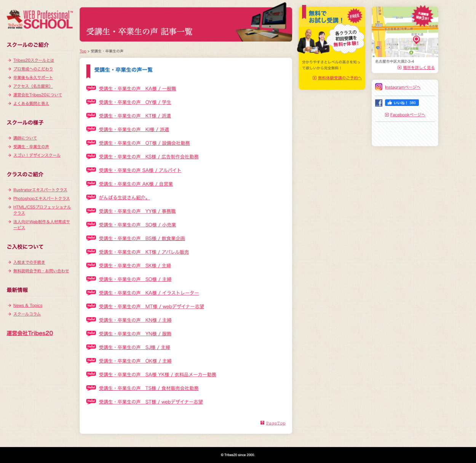
Task: Click the Instagram icon
Action: [379, 87]
